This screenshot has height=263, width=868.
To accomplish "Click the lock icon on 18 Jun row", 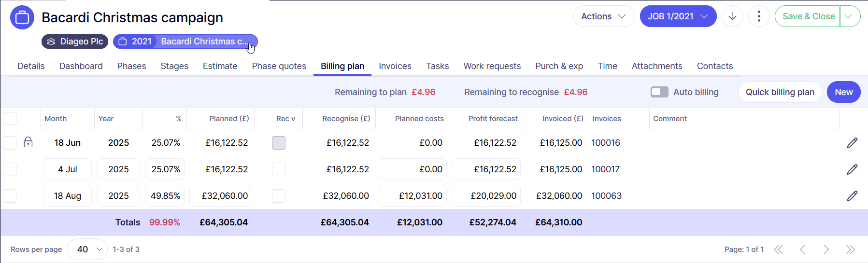I will pos(28,142).
